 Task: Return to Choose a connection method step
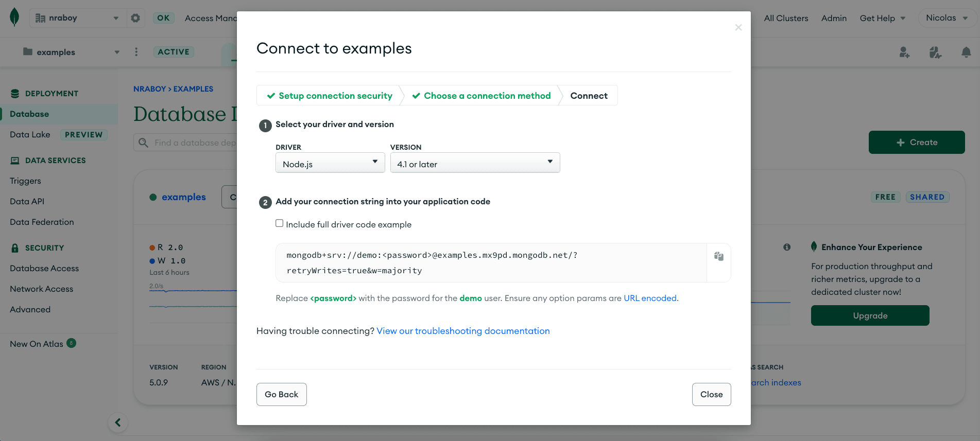point(482,96)
